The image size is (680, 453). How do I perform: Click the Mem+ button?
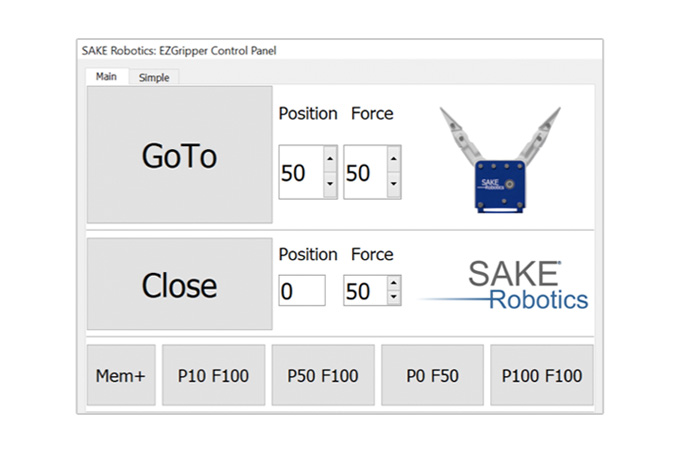(x=121, y=375)
